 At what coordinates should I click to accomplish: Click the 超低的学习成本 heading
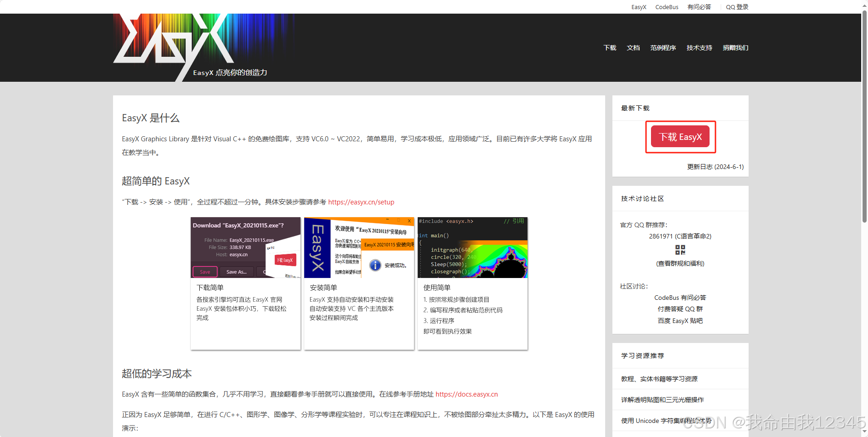point(157,374)
